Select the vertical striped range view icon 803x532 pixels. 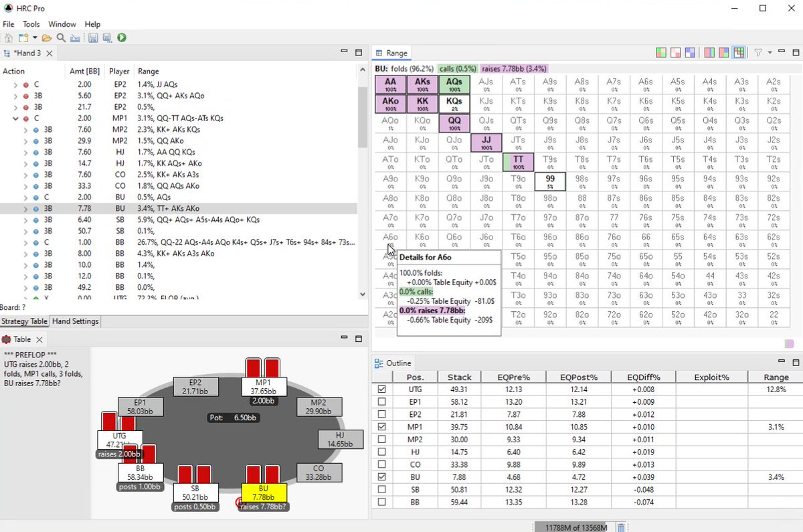point(709,53)
